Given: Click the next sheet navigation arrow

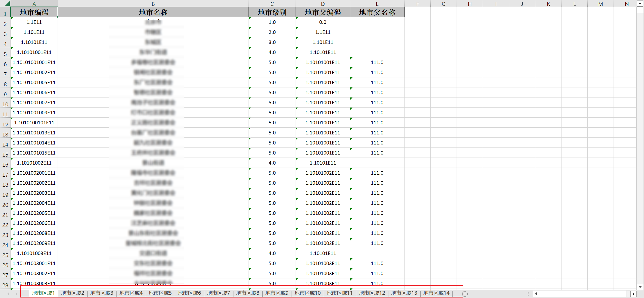Looking at the screenshot, I should pos(16,294).
